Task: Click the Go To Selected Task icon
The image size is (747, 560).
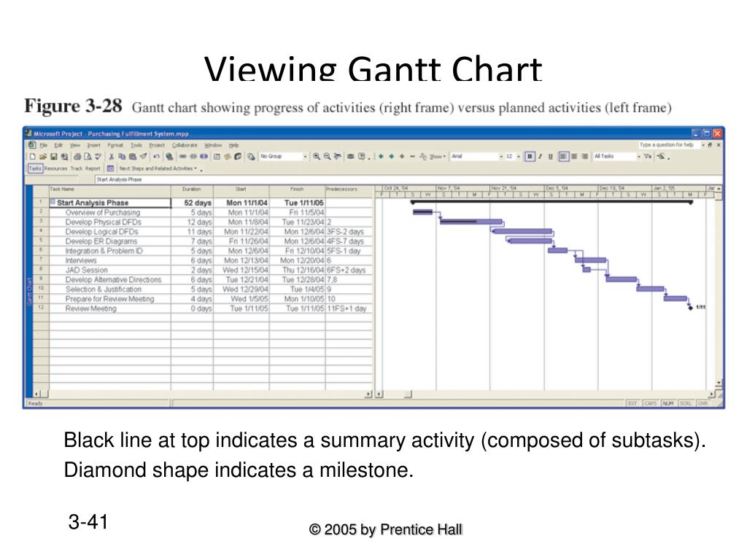Action: pos(338,156)
